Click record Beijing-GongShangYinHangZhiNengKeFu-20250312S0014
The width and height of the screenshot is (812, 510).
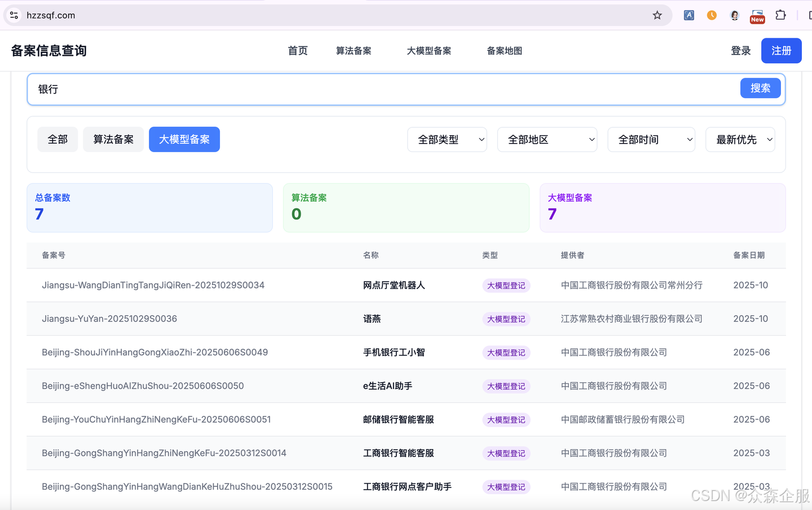pyautogui.click(x=164, y=453)
